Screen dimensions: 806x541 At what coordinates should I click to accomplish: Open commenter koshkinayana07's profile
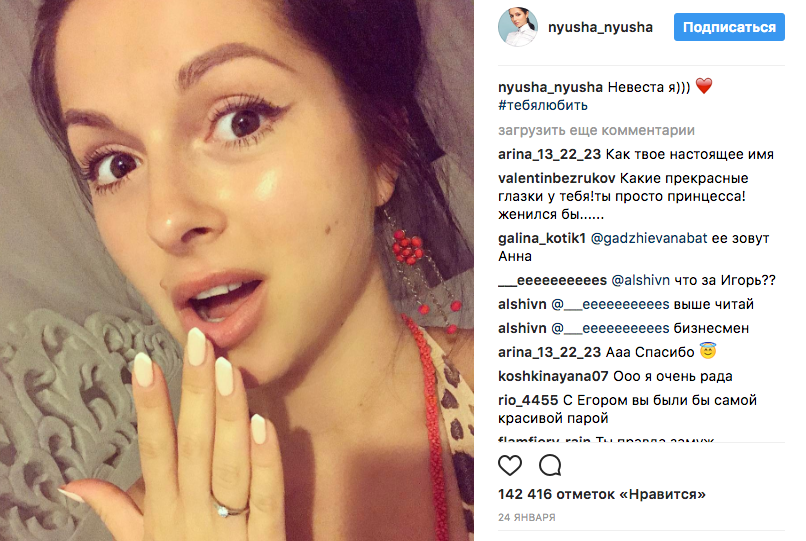pyautogui.click(x=553, y=376)
